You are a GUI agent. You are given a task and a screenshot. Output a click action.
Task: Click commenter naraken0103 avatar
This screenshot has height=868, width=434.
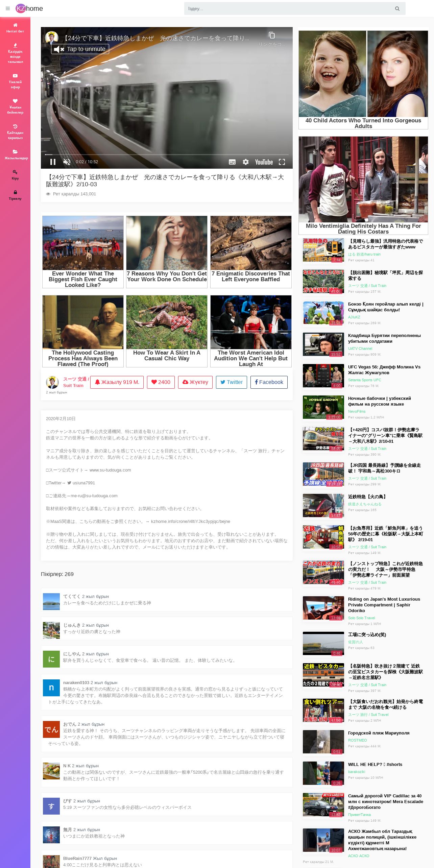(51, 688)
